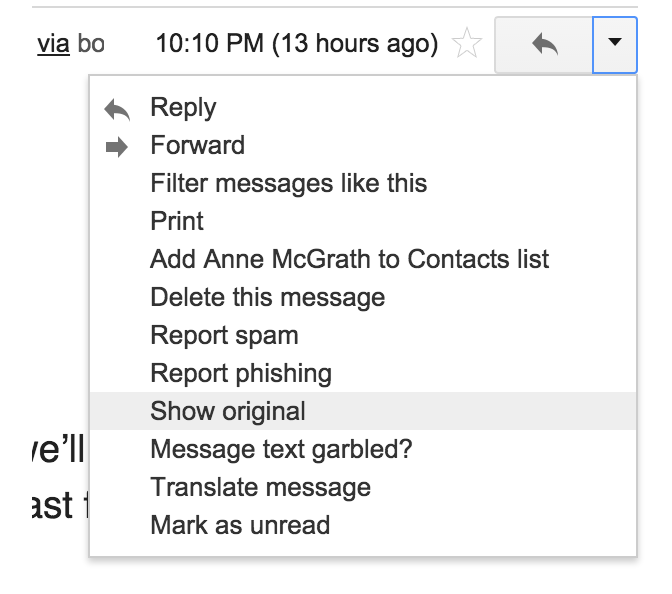
Task: Choose Print from the menu
Action: click(x=363, y=221)
